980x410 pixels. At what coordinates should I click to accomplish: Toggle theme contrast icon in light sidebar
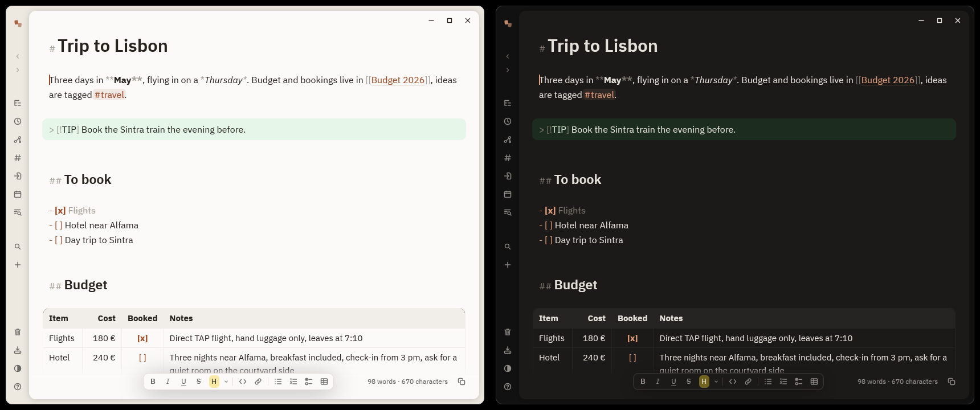(x=18, y=368)
